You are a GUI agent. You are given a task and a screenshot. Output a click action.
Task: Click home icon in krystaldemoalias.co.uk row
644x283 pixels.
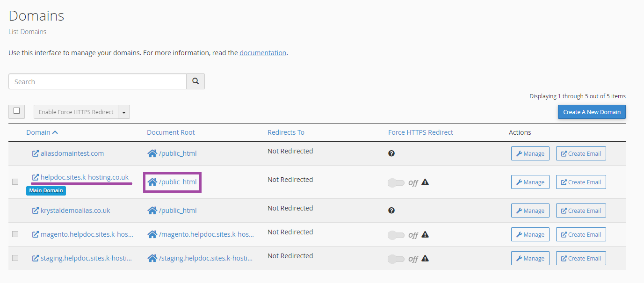(152, 210)
